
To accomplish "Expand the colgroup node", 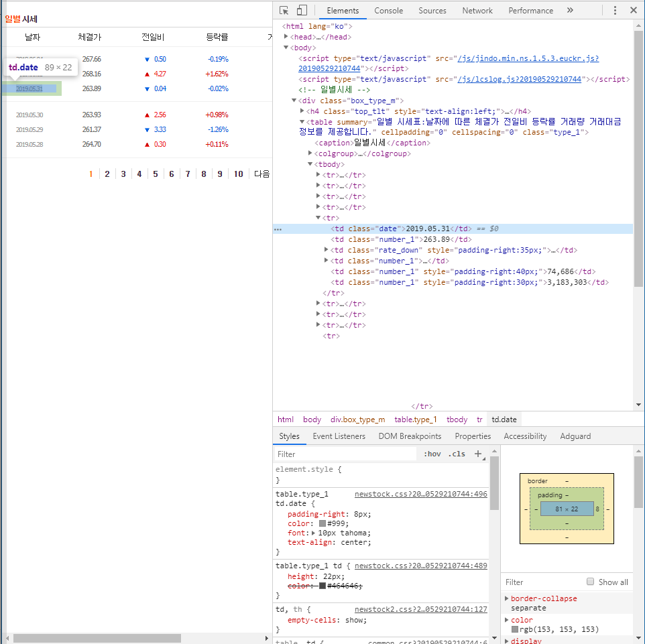I will tap(310, 153).
